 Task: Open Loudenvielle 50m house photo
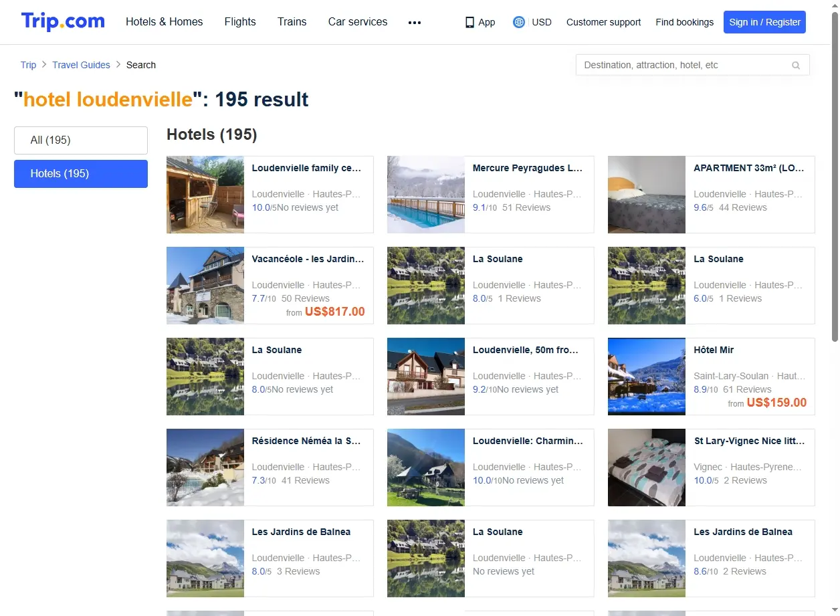tap(426, 377)
